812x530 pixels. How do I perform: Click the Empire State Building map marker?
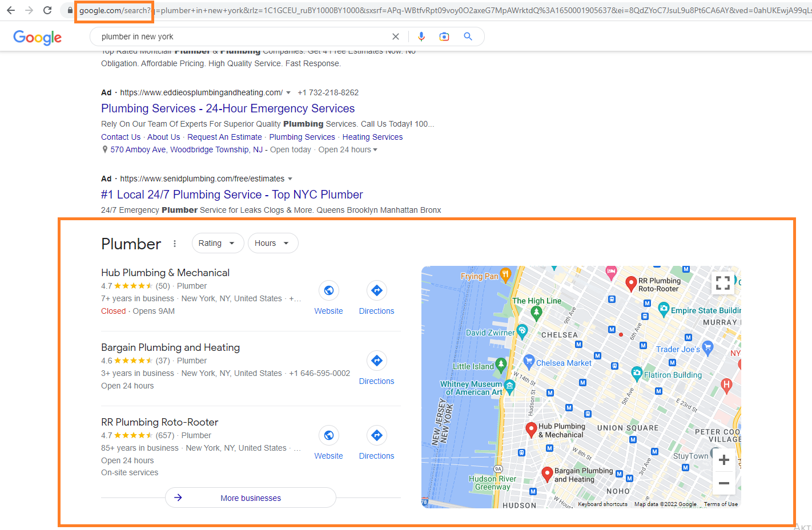coord(664,310)
